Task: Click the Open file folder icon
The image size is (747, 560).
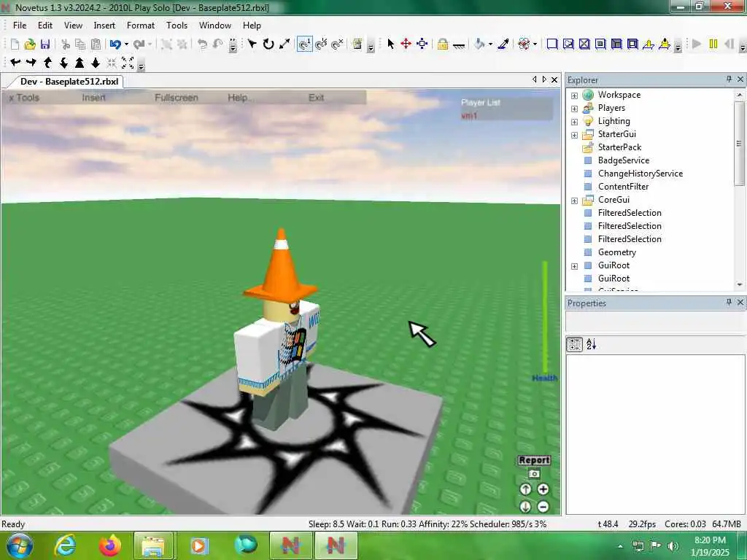Action: (30, 44)
